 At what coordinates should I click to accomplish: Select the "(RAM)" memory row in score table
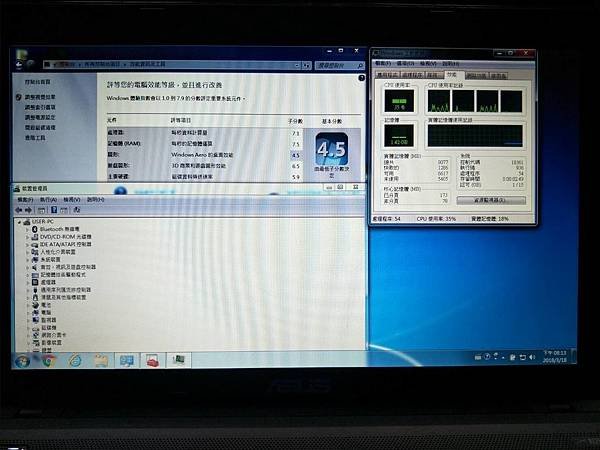[x=204, y=144]
